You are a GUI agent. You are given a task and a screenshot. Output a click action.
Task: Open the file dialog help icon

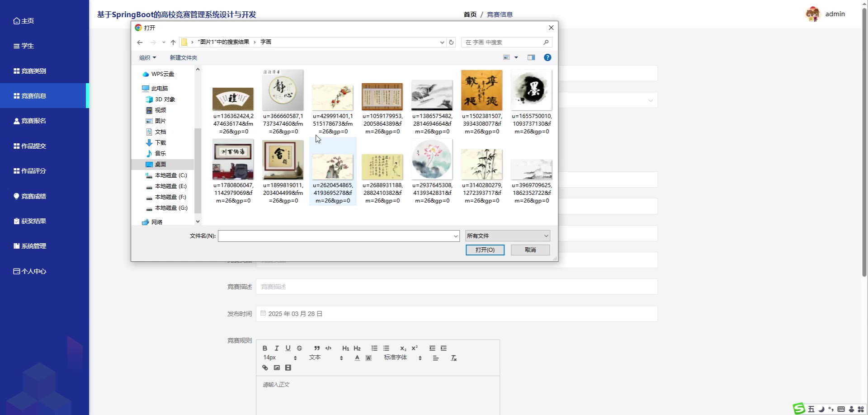(x=547, y=57)
